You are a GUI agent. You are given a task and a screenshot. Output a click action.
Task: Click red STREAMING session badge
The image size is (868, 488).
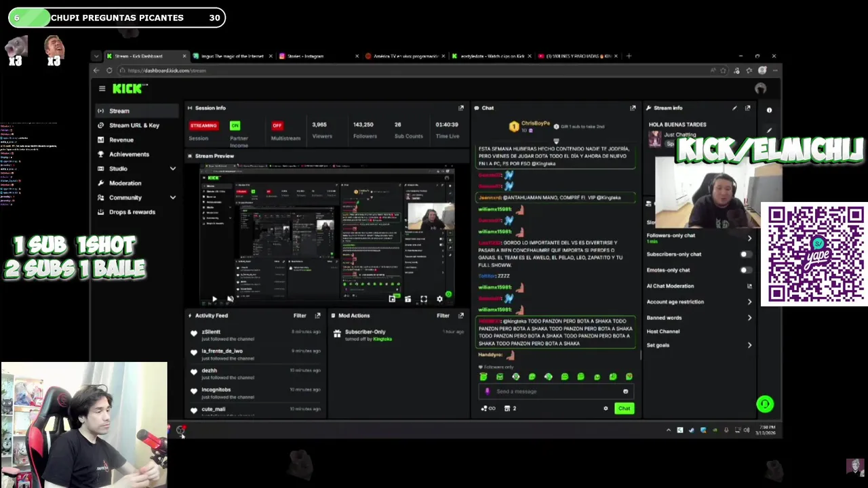point(203,125)
